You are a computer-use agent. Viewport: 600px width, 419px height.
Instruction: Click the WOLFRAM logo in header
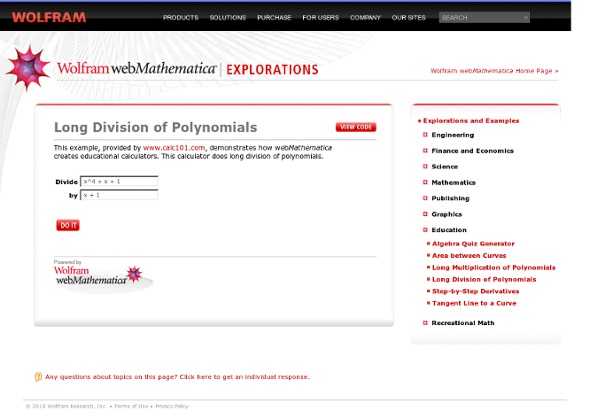[49, 17]
